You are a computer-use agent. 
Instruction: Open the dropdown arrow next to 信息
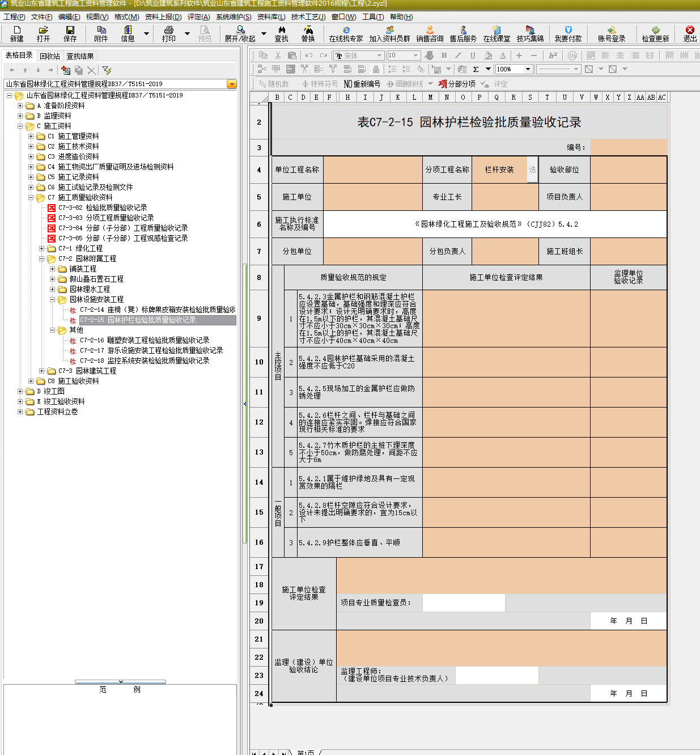point(146,34)
